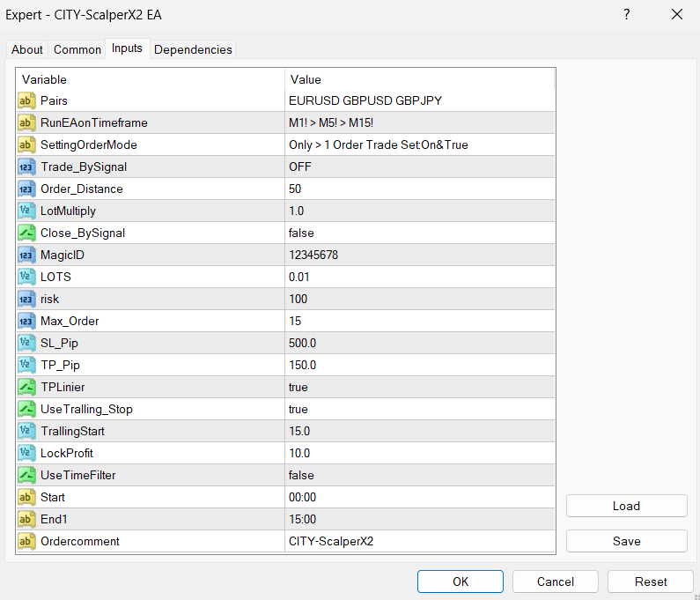Click the string icon beside Ordercomment
The width and height of the screenshot is (700, 600).
26,541
